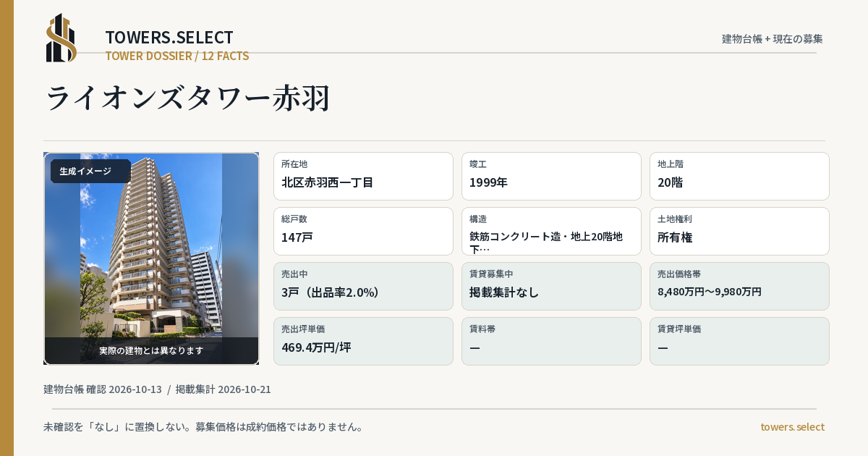The image size is (868, 456).
Task: Click the ライオンズタワー赤羽 heading
Action: [187, 98]
